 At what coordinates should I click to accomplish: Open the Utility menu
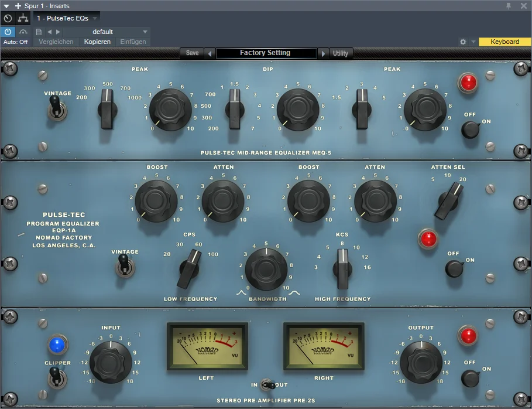tap(341, 53)
